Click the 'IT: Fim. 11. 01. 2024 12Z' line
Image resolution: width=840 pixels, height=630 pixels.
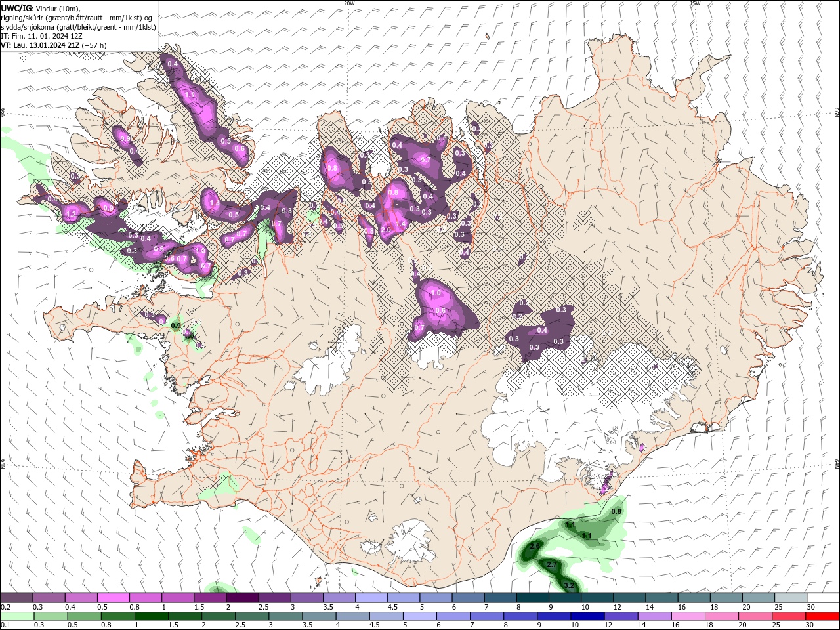pos(41,36)
